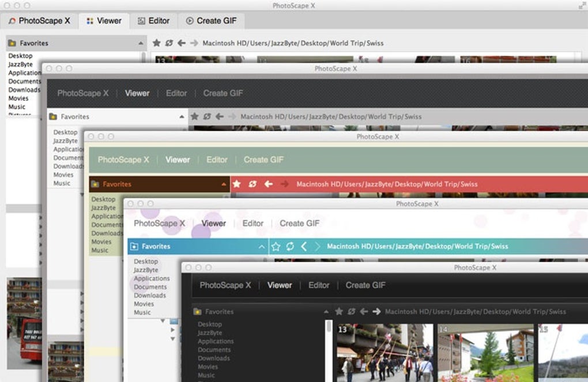
Task: Open Editor in the white bubble theme window
Action: pyautogui.click(x=252, y=224)
